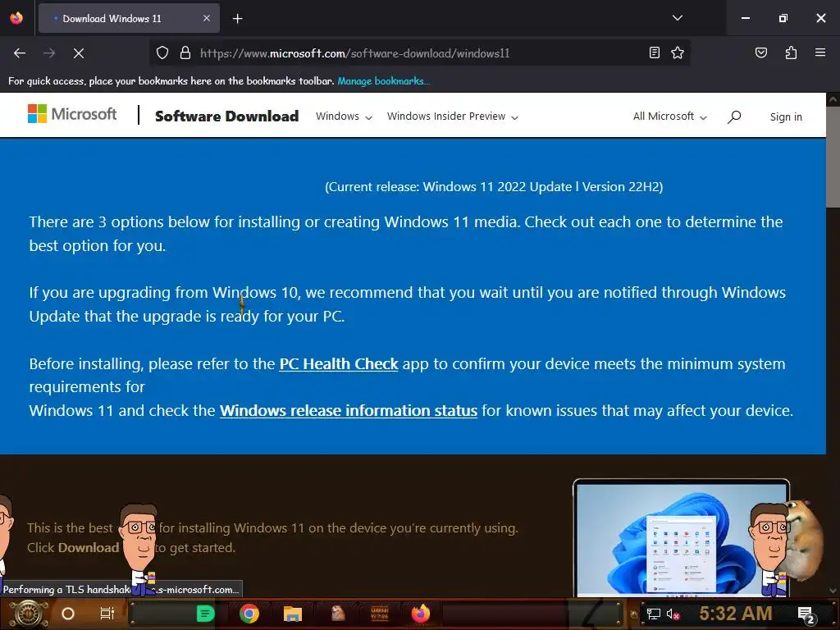Click the scrollbar up arrow
The height and width of the screenshot is (630, 840).
click(833, 99)
